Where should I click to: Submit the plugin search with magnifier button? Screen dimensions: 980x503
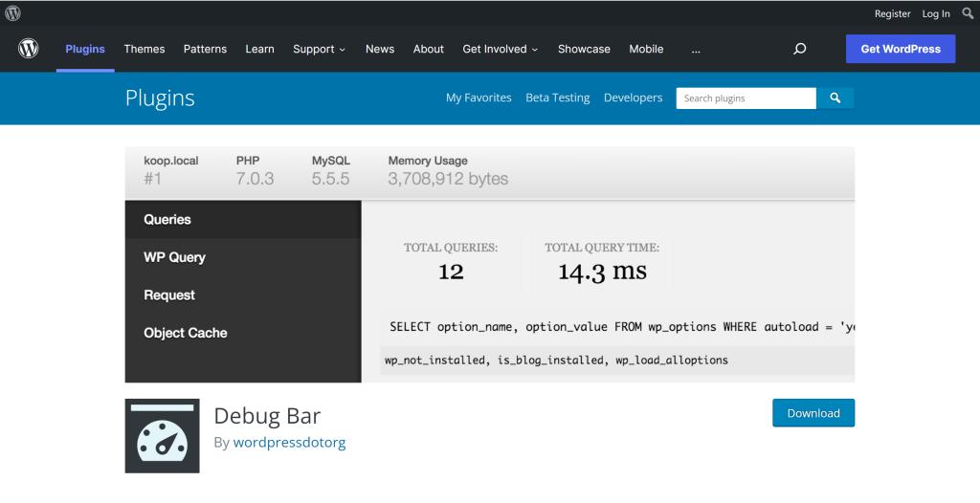[835, 98]
